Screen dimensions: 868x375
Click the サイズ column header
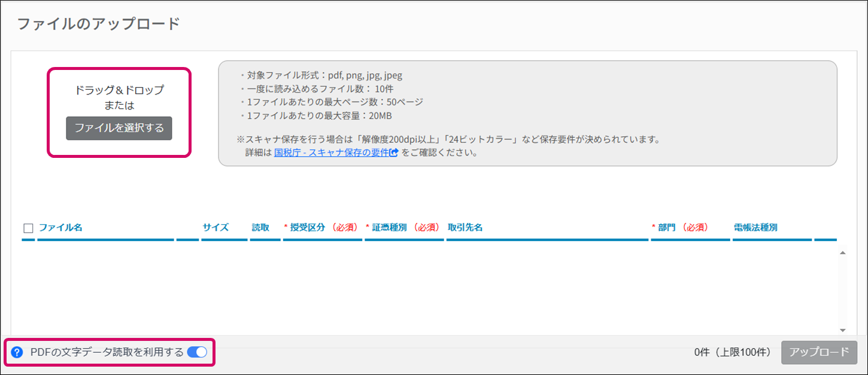216,227
